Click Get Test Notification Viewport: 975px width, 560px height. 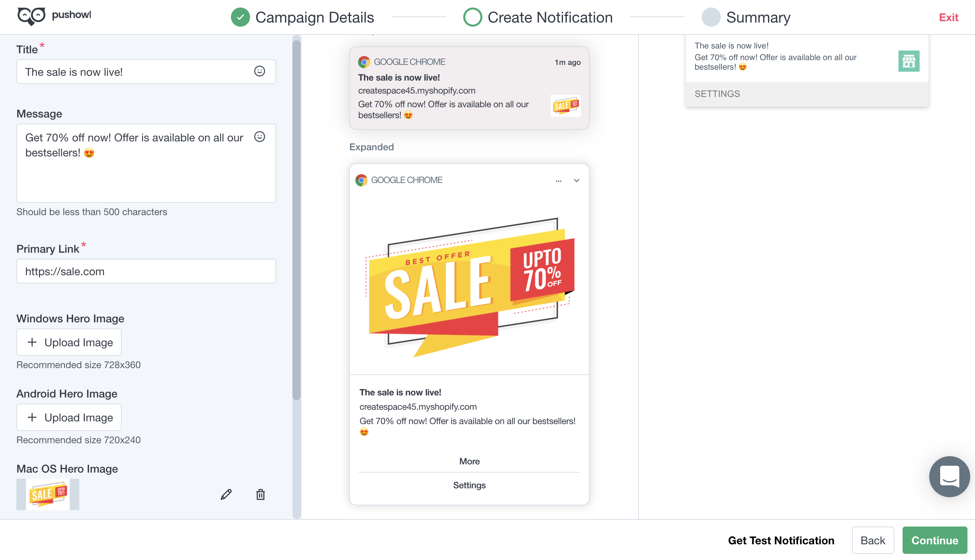pos(781,541)
